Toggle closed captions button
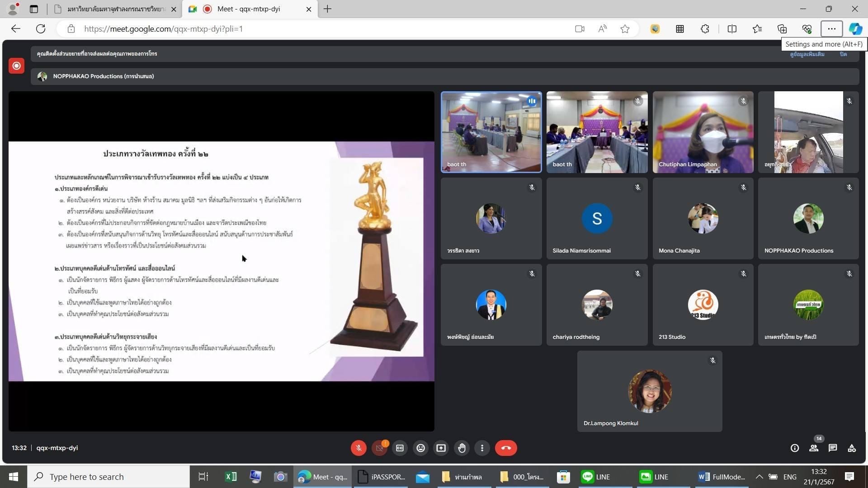868x488 pixels. pos(400,448)
